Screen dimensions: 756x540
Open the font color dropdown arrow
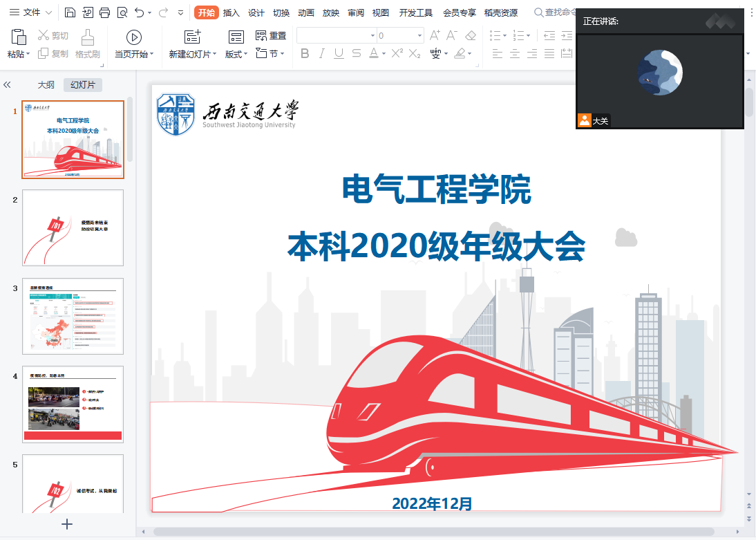(x=384, y=54)
